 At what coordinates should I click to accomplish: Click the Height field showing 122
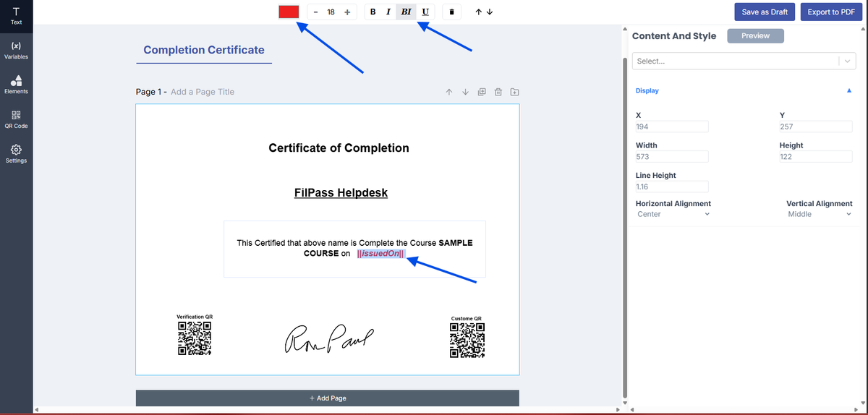(x=815, y=157)
